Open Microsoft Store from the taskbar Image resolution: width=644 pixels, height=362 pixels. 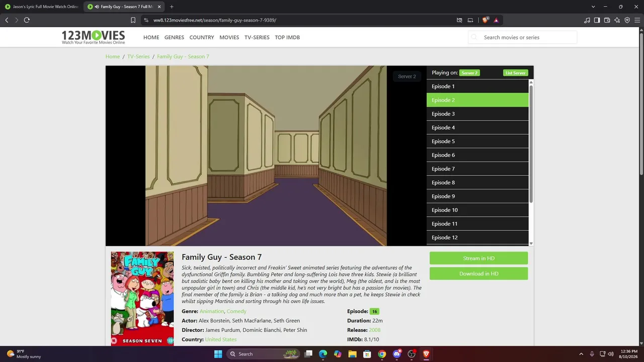tap(367, 354)
